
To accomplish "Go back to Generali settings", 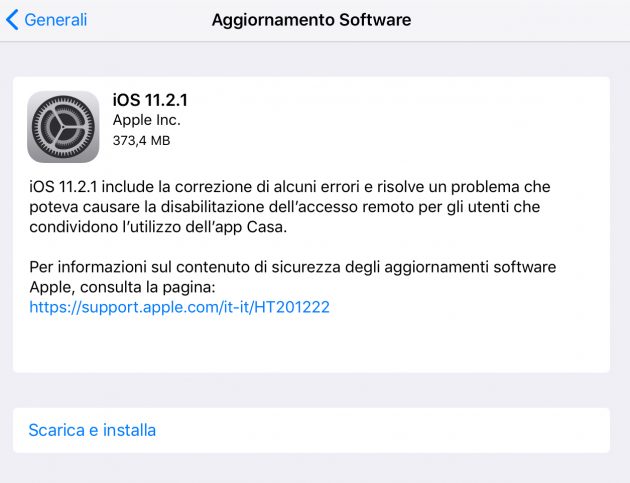I will click(x=47, y=20).
